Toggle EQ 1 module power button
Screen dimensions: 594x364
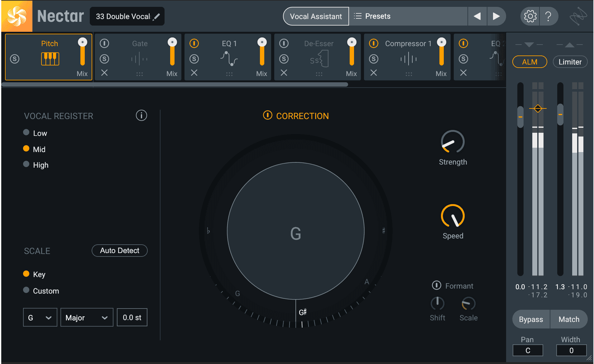point(194,43)
